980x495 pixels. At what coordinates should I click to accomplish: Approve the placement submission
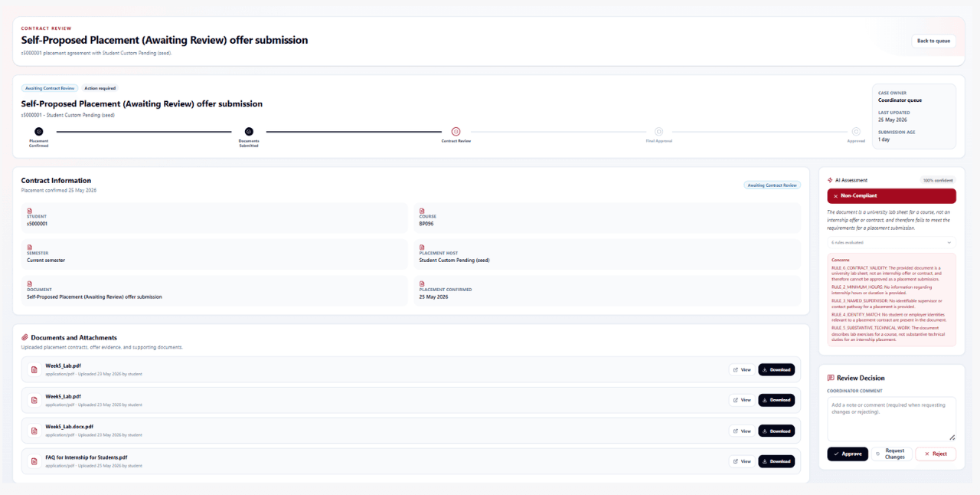tap(848, 454)
